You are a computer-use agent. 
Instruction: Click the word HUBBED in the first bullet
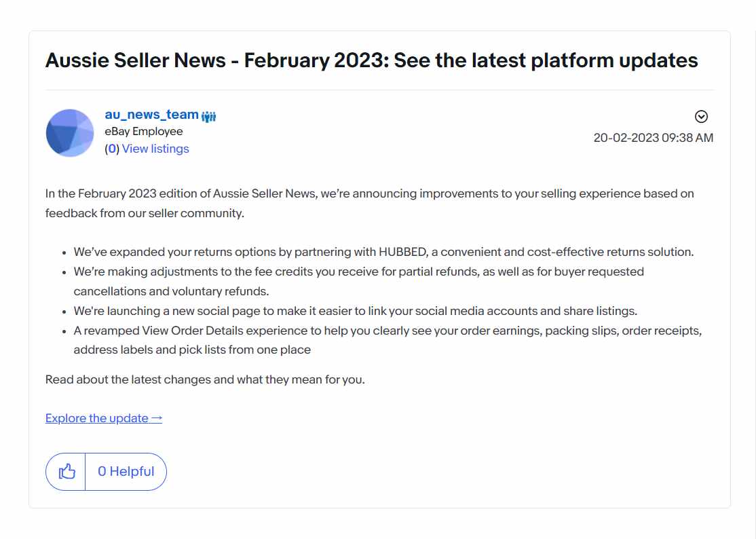click(403, 252)
